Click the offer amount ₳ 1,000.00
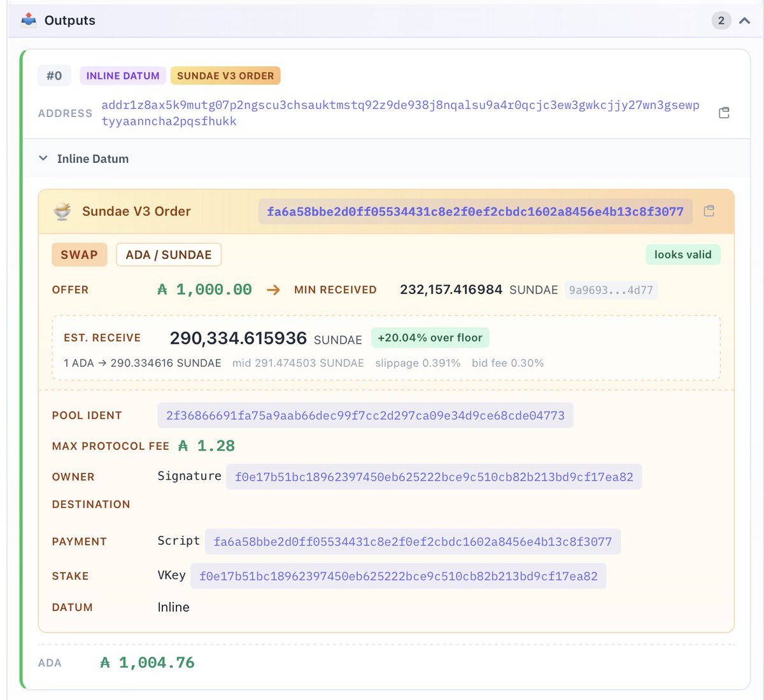 pyautogui.click(x=204, y=290)
